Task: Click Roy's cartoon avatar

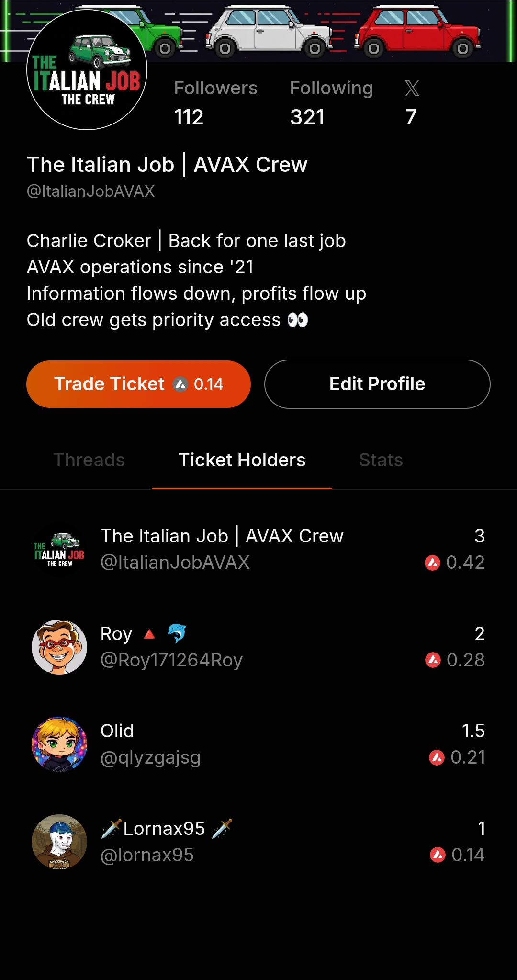Action: tap(59, 647)
